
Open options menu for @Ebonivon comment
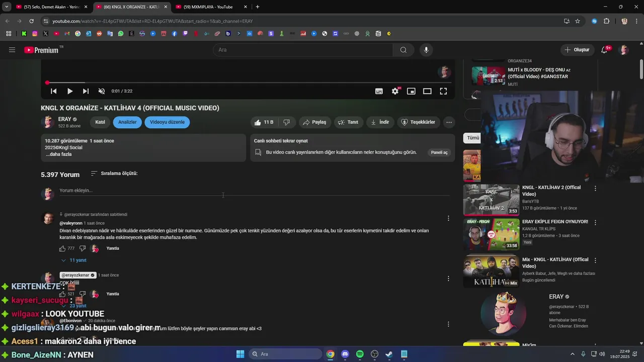(x=448, y=324)
